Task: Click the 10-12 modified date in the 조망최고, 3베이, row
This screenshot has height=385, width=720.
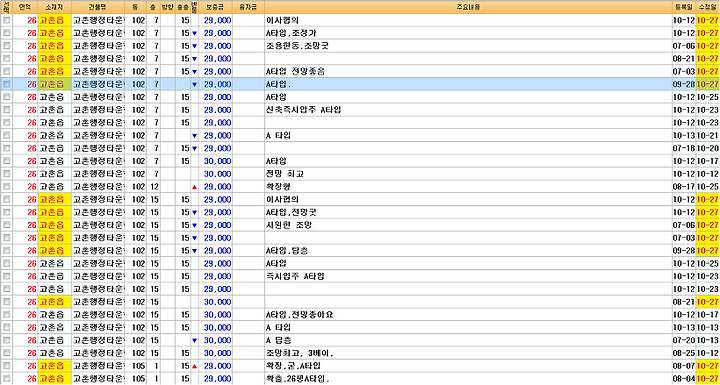Action: click(708, 353)
